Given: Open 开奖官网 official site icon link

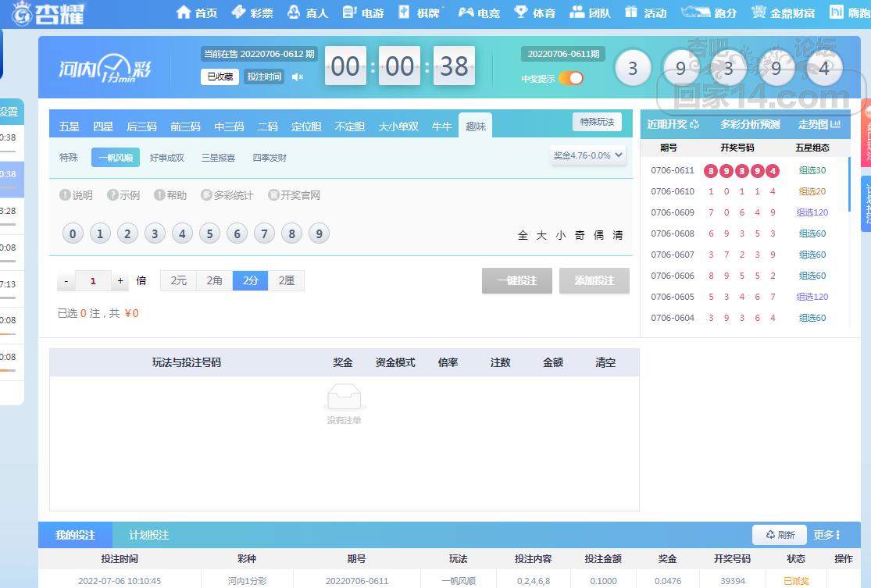Looking at the screenshot, I should 273,195.
